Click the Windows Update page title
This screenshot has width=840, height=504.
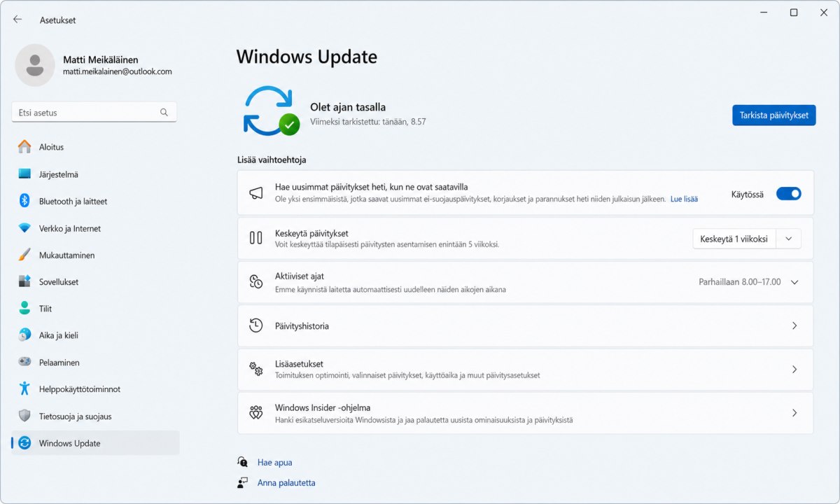307,57
